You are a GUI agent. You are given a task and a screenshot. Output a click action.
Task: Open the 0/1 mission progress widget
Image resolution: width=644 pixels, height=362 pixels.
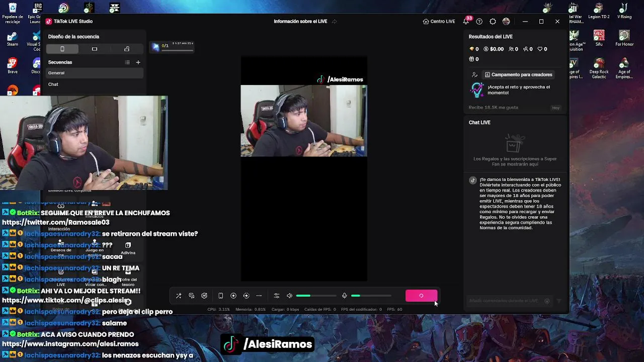(173, 46)
